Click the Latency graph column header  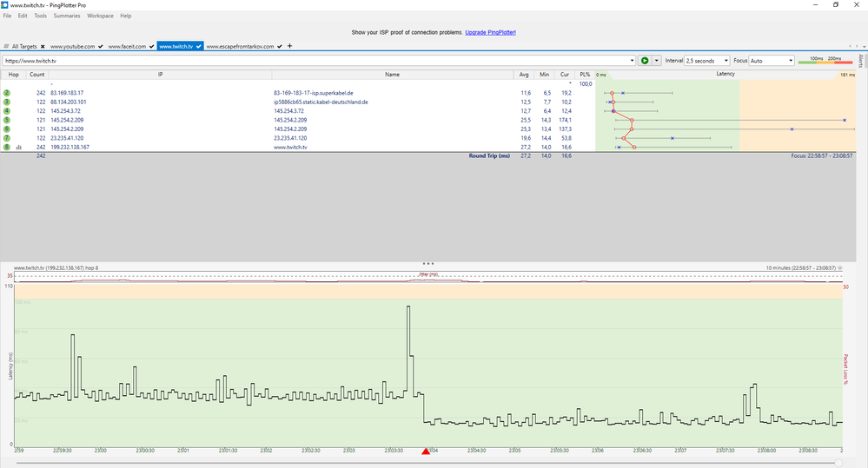[x=726, y=74]
